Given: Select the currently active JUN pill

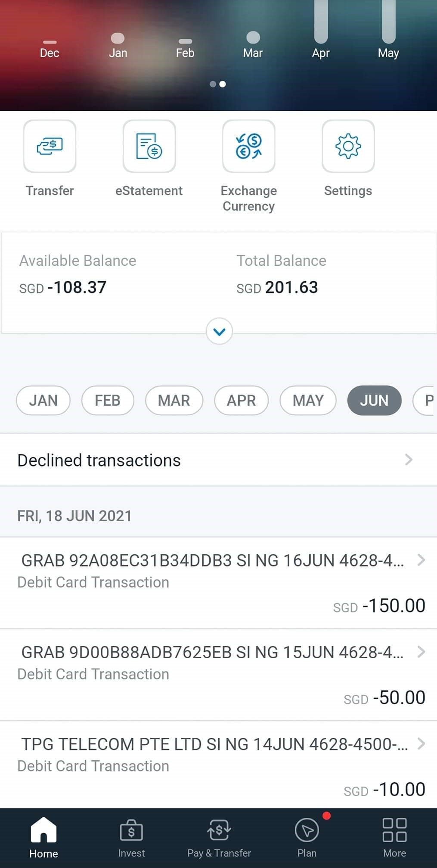Looking at the screenshot, I should (x=374, y=401).
